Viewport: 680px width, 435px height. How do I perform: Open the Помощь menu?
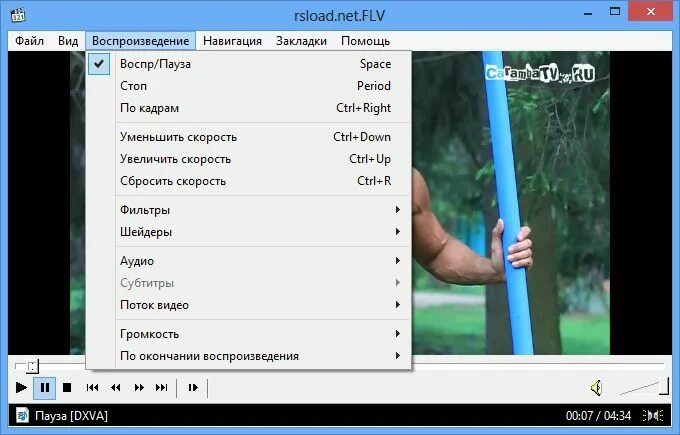pyautogui.click(x=366, y=41)
